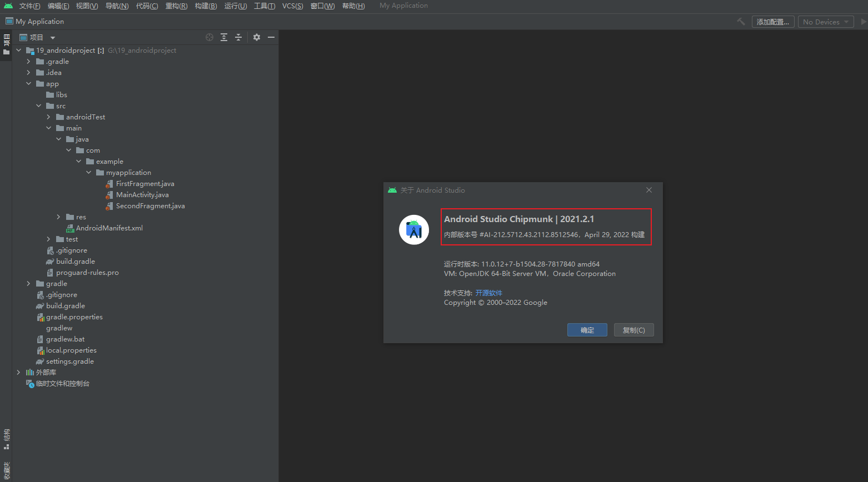Open project panel gear options
Image resolution: width=868 pixels, height=482 pixels.
coord(257,37)
